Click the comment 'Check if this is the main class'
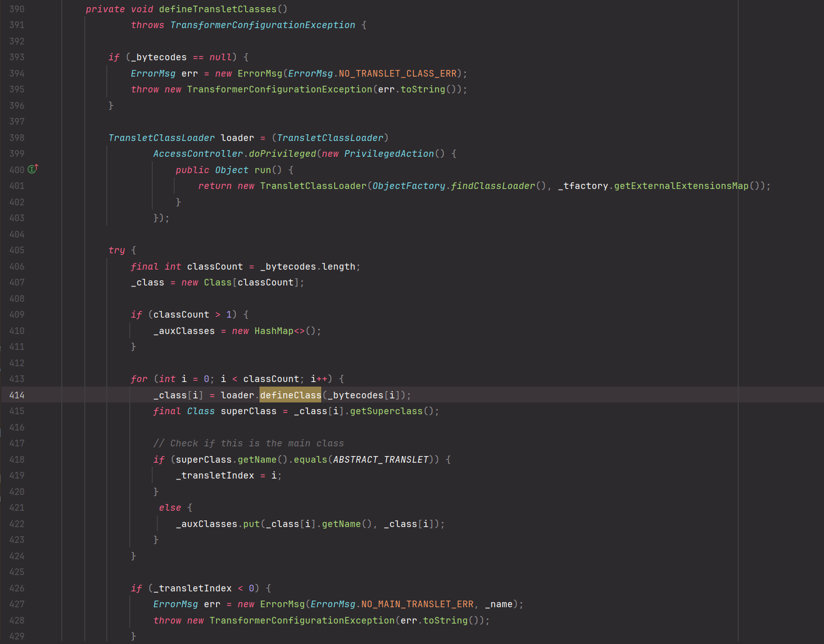824x644 pixels. [249, 443]
